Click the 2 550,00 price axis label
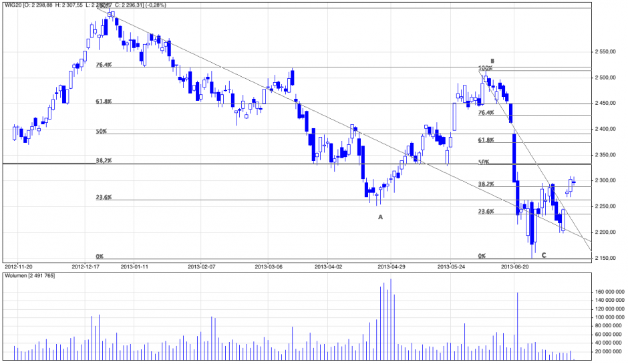Viewport: 628px width, 364px height. click(x=607, y=52)
